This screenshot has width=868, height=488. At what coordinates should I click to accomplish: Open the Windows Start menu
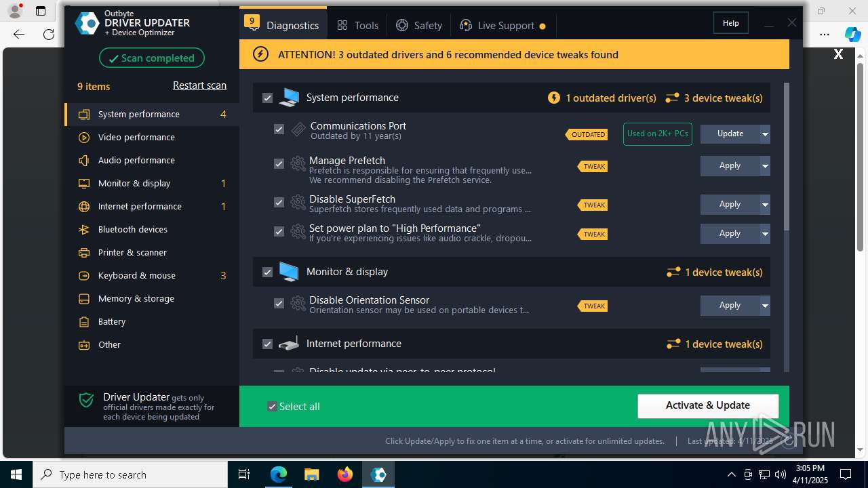click(16, 474)
